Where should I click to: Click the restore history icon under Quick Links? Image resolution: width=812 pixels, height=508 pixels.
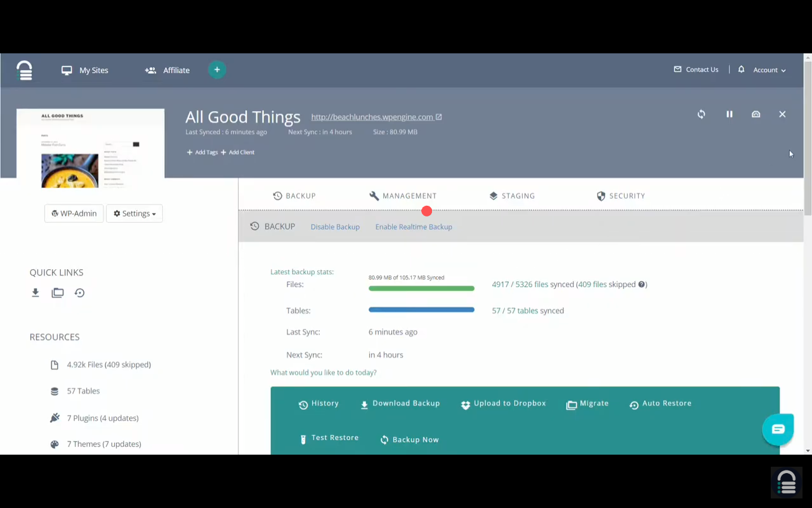[79, 293]
